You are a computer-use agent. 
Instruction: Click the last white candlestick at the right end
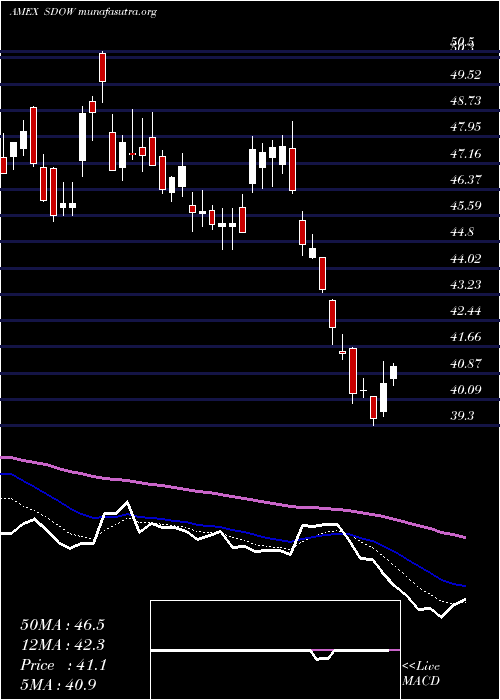pos(394,373)
